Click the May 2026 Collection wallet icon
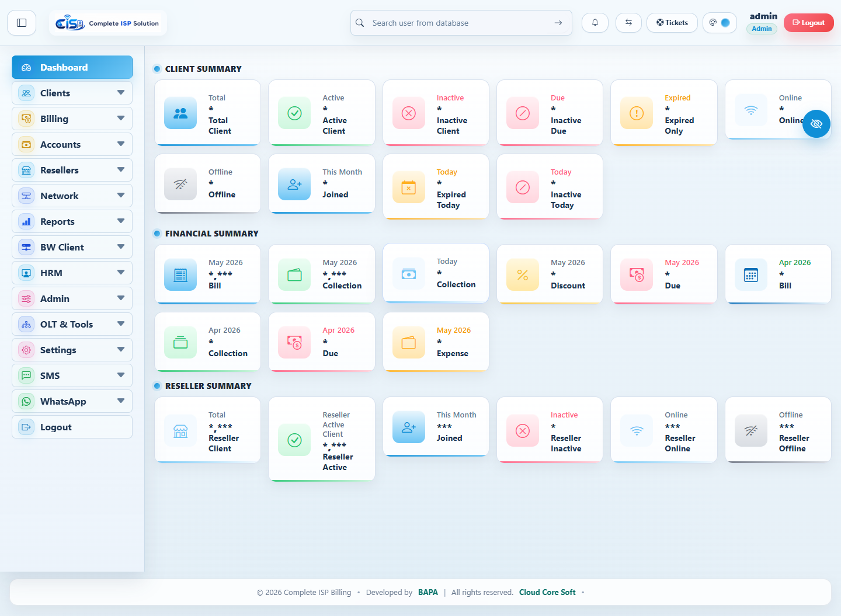The image size is (841, 616). pyautogui.click(x=294, y=274)
